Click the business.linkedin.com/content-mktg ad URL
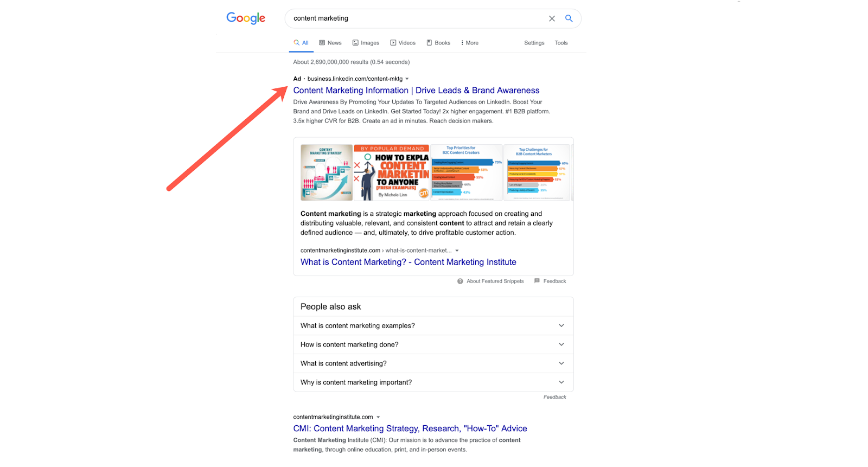 coord(355,79)
